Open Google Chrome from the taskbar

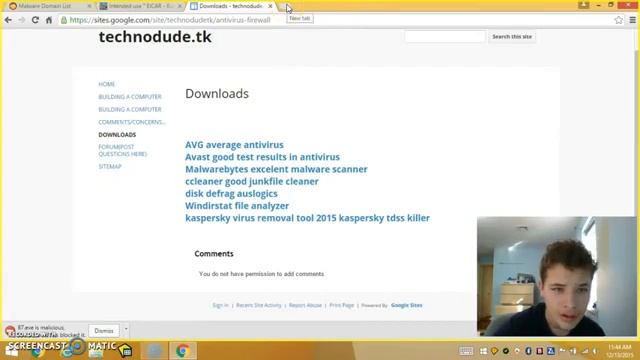[x=182, y=351]
